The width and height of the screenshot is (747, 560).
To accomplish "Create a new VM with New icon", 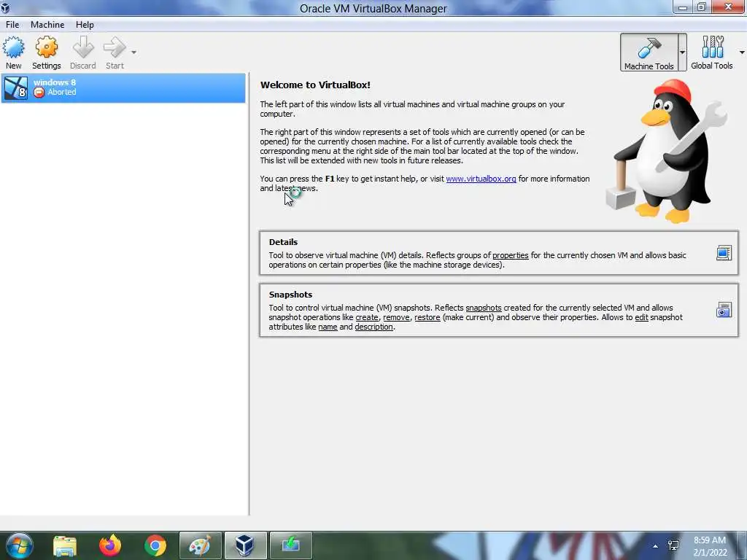I will (x=13, y=52).
